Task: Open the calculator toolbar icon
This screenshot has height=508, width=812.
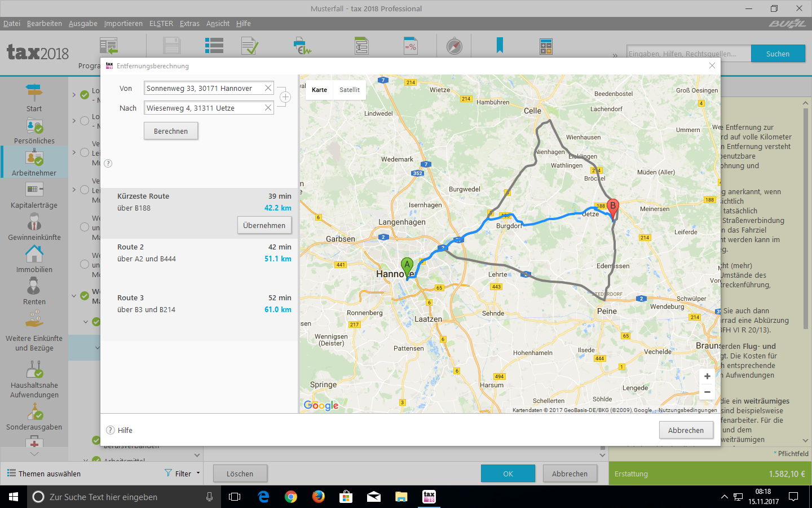Action: (546, 46)
